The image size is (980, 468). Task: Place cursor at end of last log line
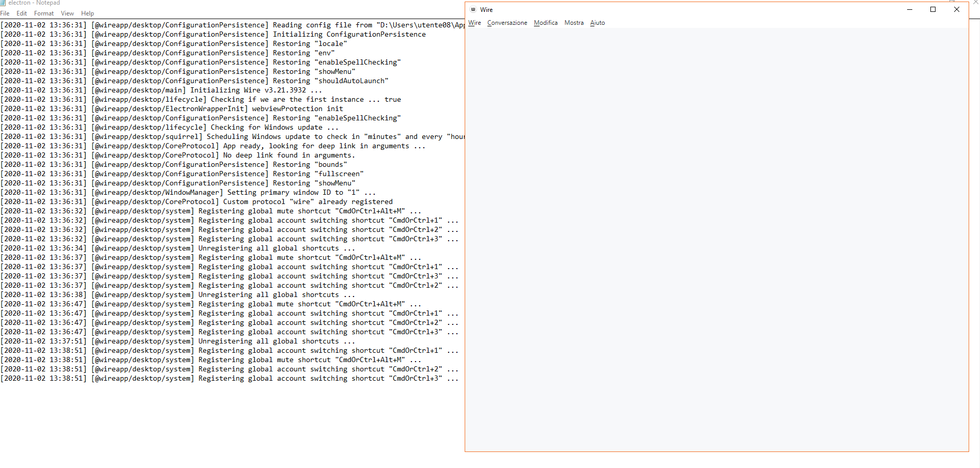(459, 378)
